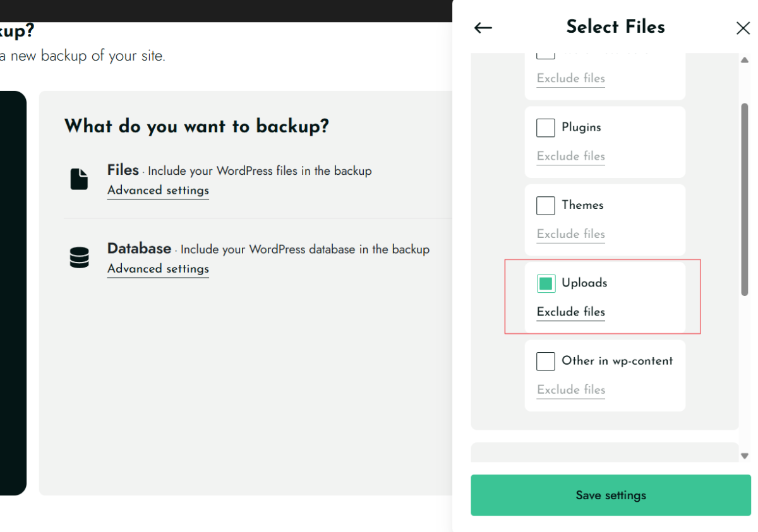Click the Database stack icon
Image resolution: width=758 pixels, height=532 pixels.
coord(79,257)
